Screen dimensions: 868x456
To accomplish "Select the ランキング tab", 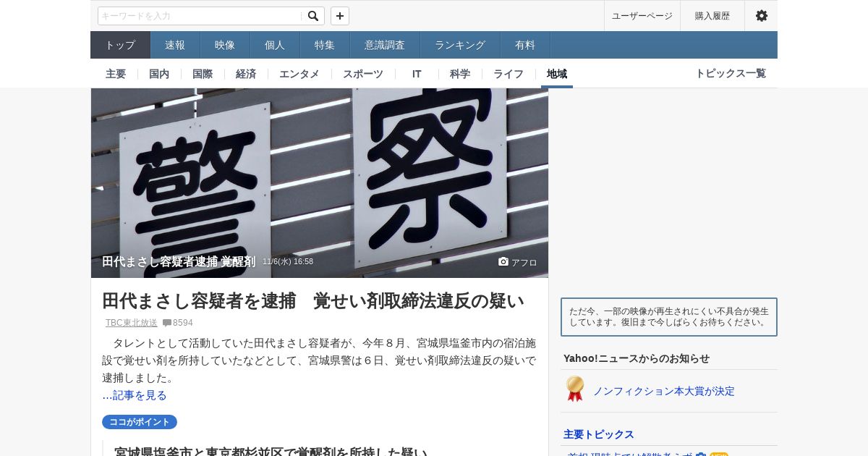I will tap(460, 45).
